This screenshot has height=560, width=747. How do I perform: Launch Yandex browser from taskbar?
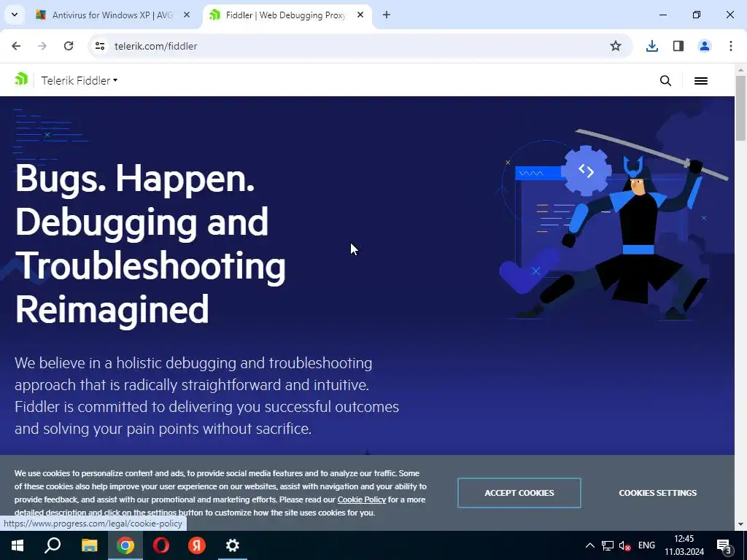[x=197, y=545]
